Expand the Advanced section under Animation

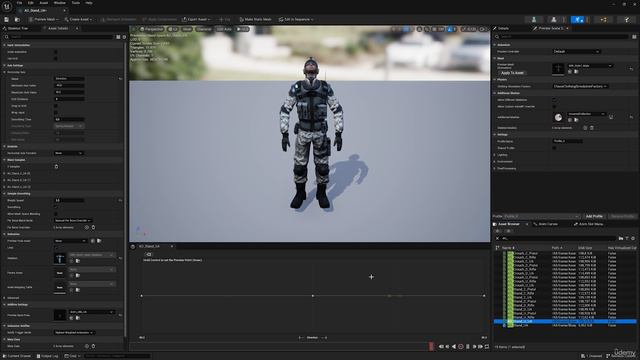(x=4, y=298)
